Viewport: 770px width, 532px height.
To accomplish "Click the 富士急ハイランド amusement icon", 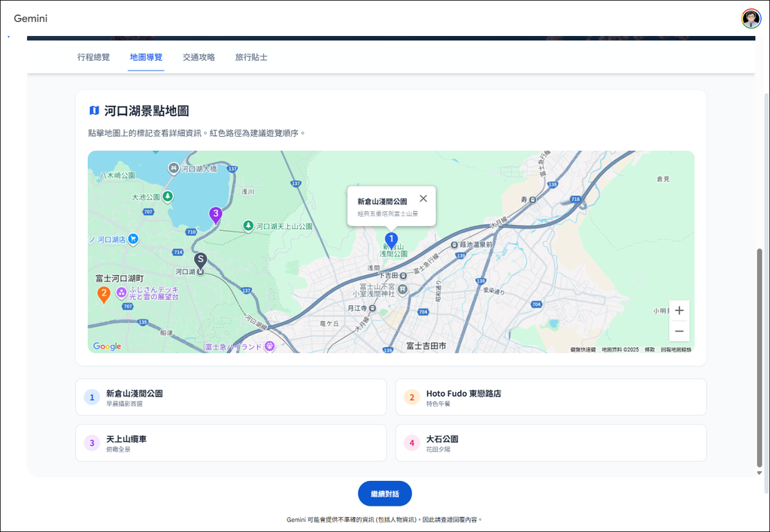I will tap(269, 346).
